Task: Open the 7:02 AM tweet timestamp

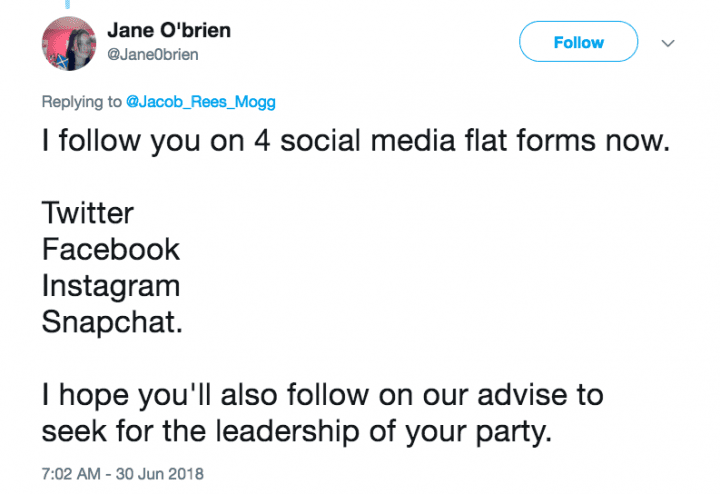Action: (x=71, y=473)
